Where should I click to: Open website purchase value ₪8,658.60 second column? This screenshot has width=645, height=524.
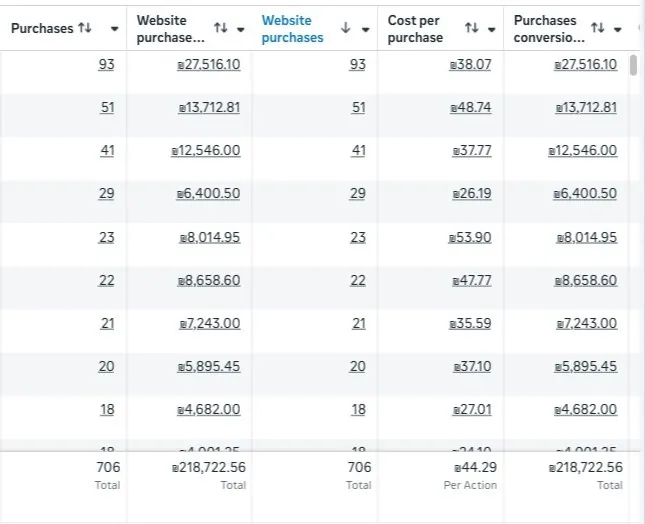209,281
